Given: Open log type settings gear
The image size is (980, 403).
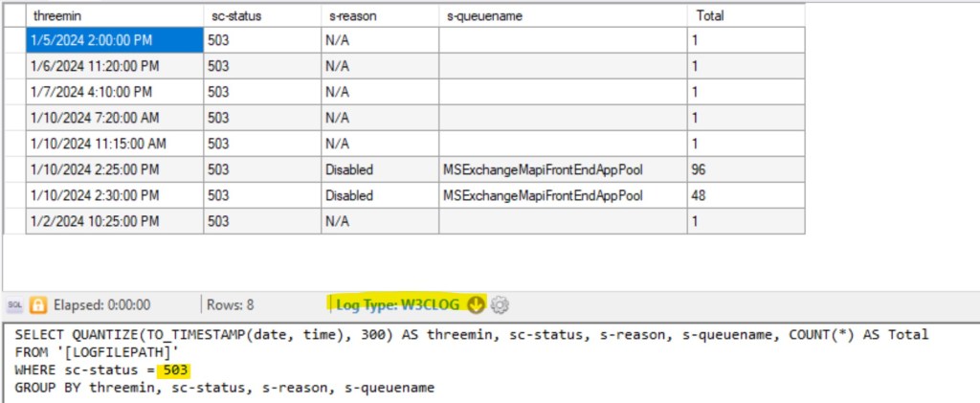Looking at the screenshot, I should pos(500,305).
